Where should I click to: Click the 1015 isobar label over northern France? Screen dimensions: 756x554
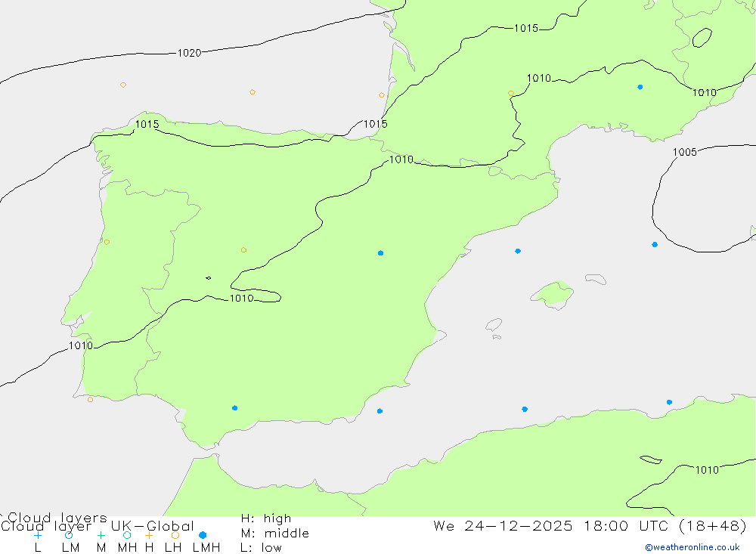coord(526,28)
